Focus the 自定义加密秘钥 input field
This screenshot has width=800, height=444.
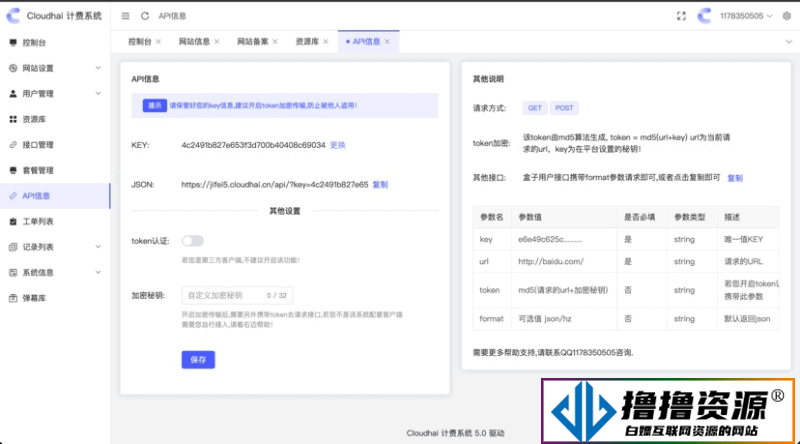point(237,295)
